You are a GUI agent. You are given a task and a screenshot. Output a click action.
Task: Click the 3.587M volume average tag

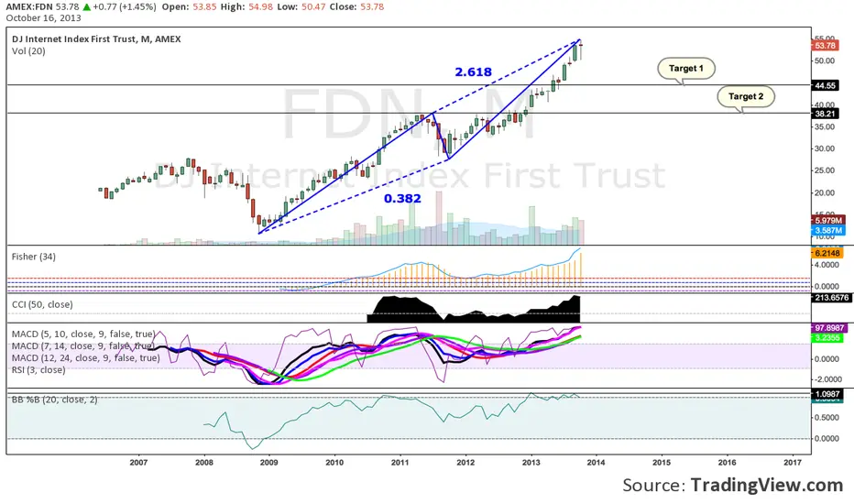pyautogui.click(x=828, y=231)
